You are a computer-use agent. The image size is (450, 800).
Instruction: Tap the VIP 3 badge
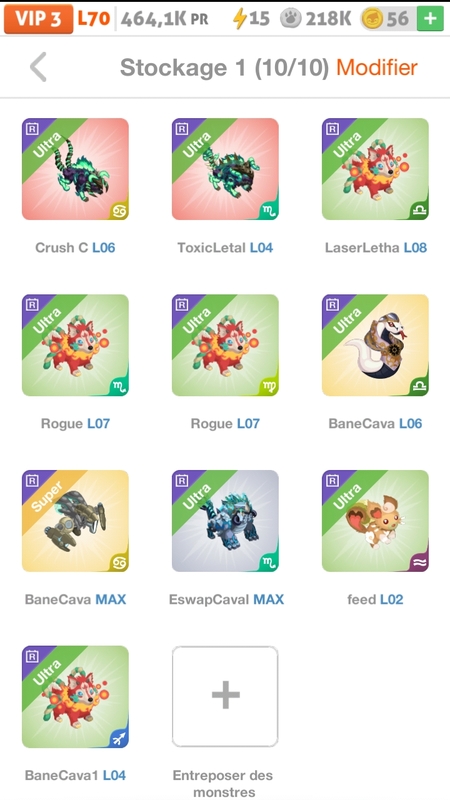coord(38,19)
